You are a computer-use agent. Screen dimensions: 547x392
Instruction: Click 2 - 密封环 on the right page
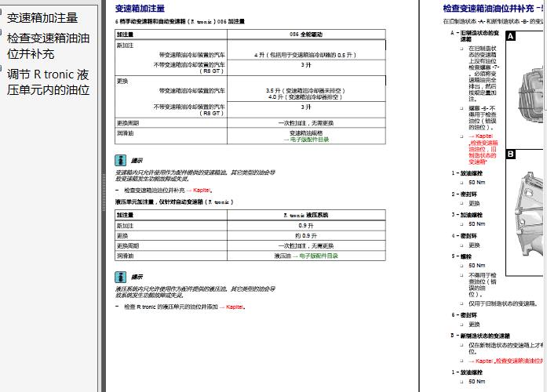[x=465, y=194]
